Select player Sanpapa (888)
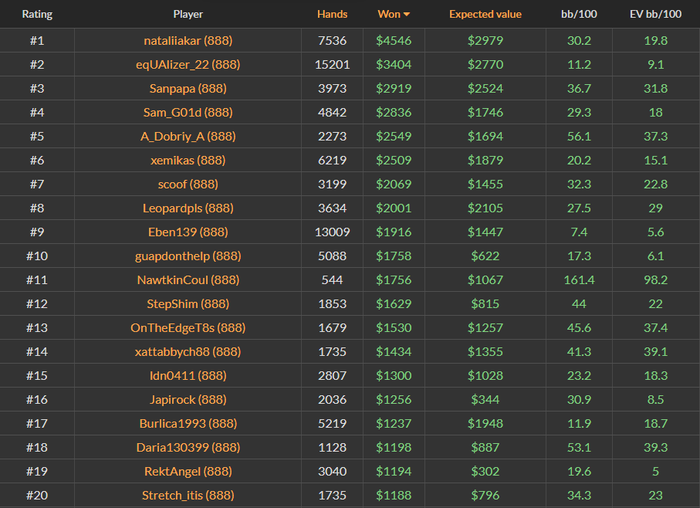 coord(188,89)
